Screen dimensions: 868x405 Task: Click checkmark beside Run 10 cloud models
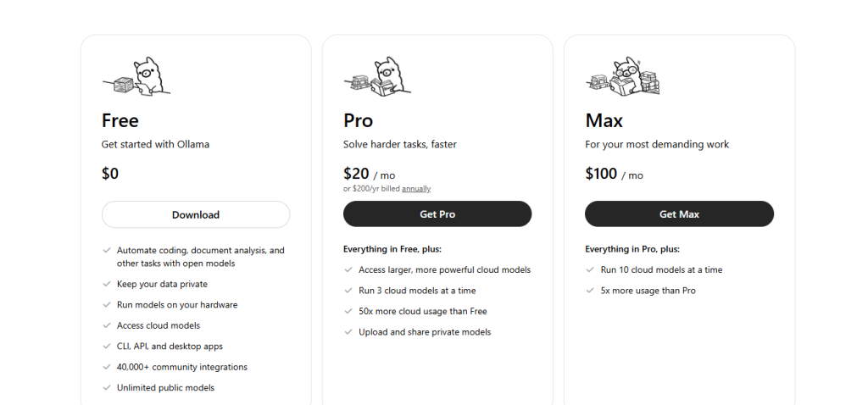(x=590, y=270)
